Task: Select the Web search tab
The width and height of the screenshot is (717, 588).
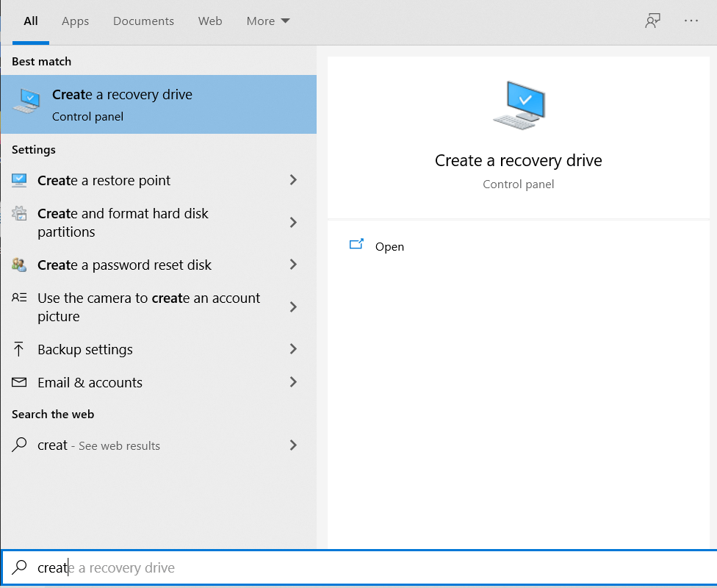Action: click(x=210, y=21)
